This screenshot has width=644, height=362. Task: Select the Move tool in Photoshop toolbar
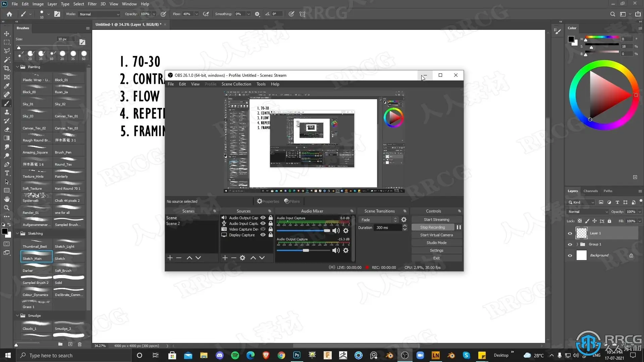point(7,34)
